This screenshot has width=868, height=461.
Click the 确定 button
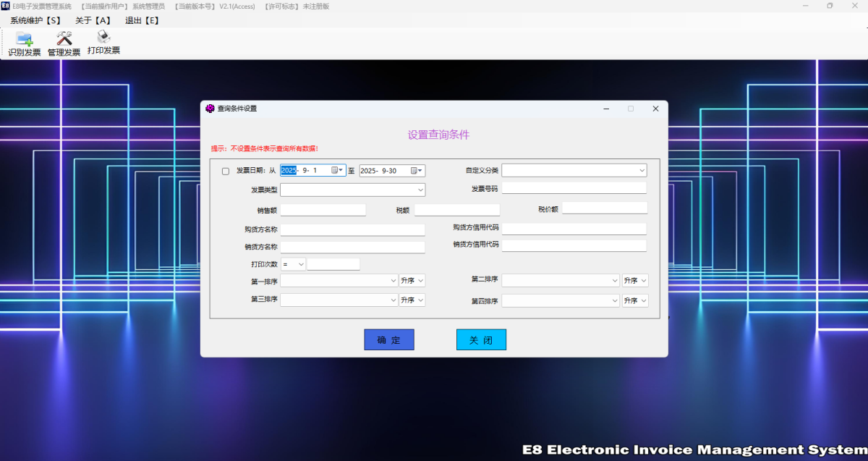coord(388,340)
